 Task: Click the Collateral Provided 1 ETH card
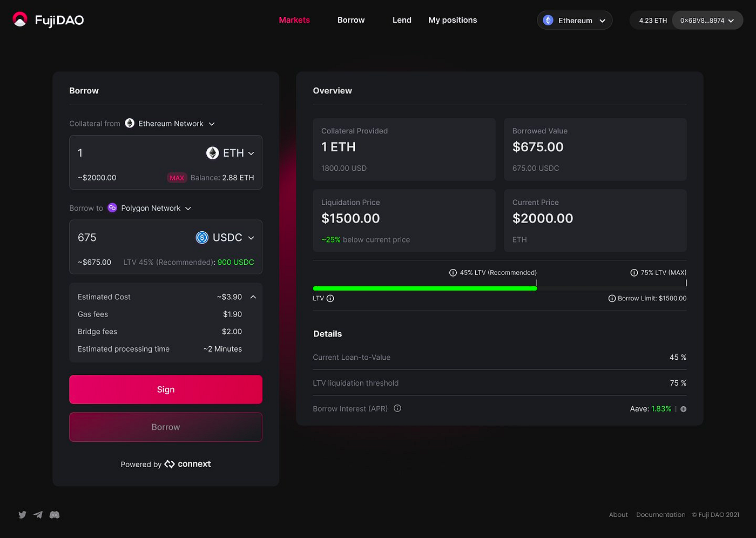[x=404, y=149]
